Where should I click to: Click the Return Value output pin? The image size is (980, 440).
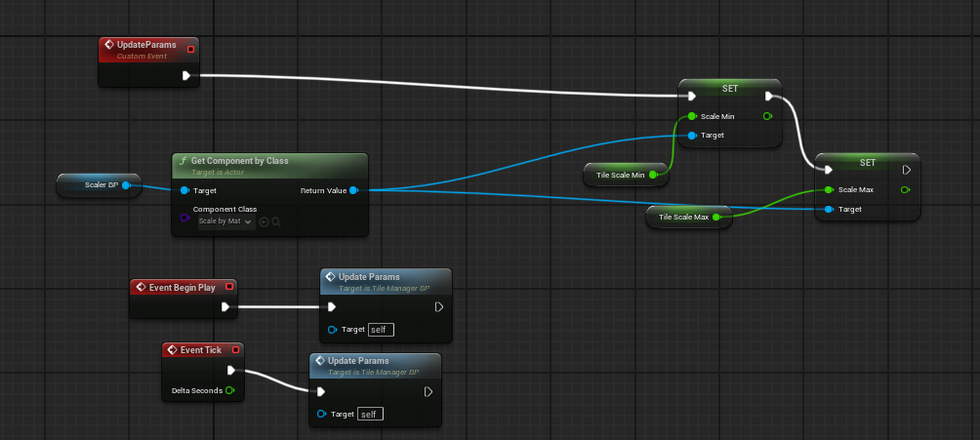coord(353,190)
